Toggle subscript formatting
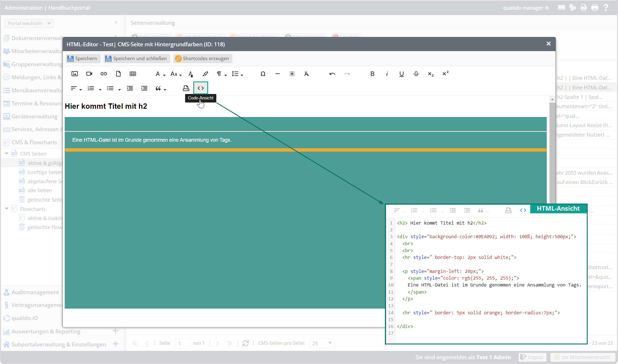This screenshot has height=364, width=618. coord(431,74)
